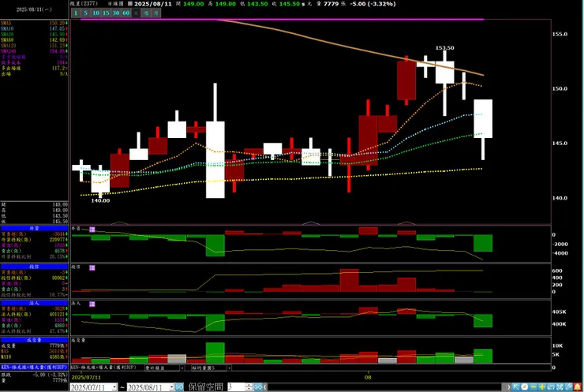Click the blue KEN-極光線+爆大量 indicator header
The height and width of the screenshot is (392, 584).
(34, 367)
